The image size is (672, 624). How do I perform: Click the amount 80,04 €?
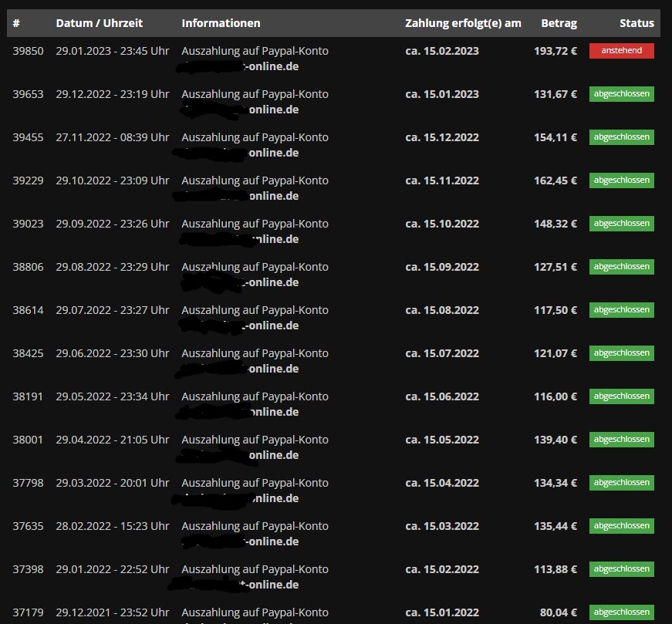(x=559, y=613)
